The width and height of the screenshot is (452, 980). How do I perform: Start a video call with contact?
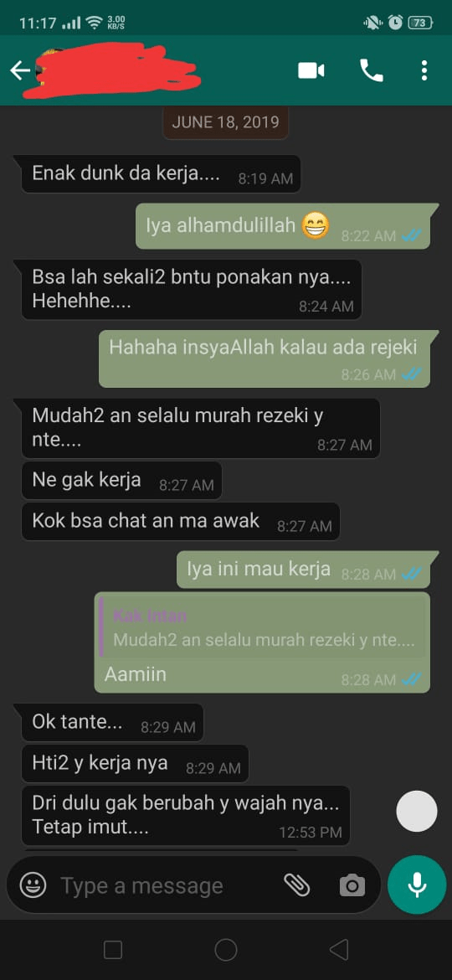pyautogui.click(x=311, y=70)
